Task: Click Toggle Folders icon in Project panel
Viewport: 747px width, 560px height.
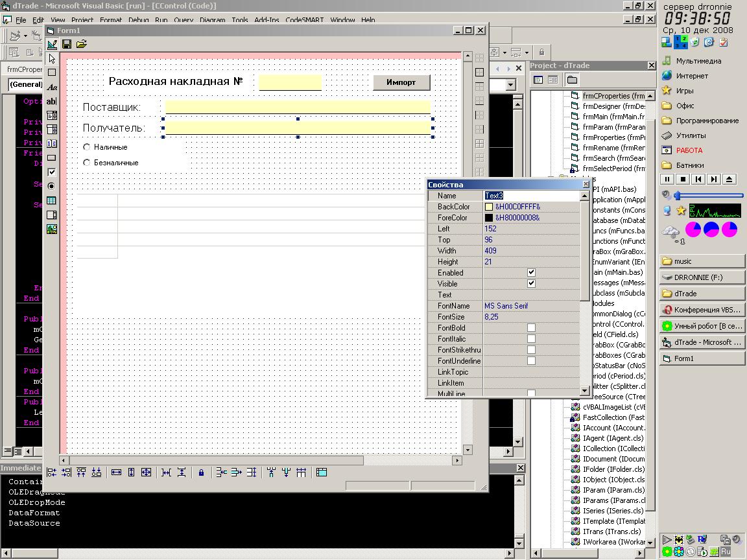Action: pyautogui.click(x=572, y=80)
